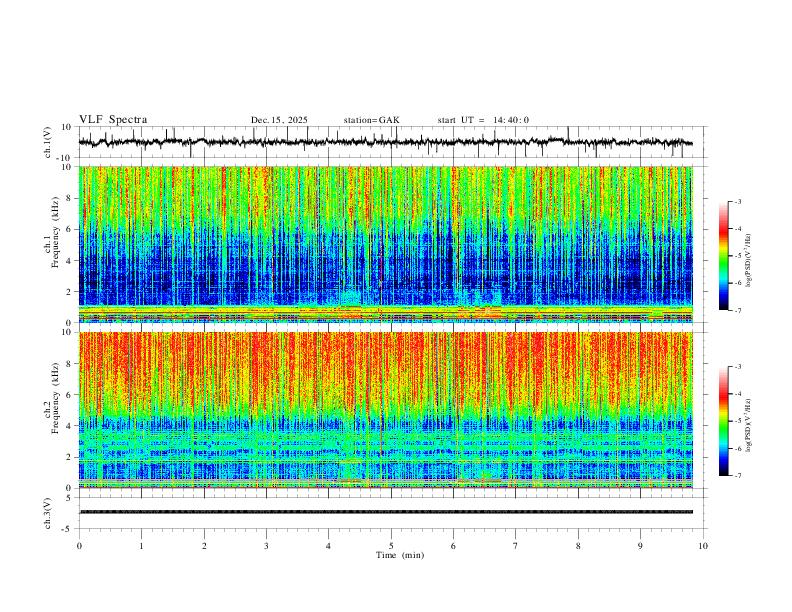
Task: Click the time axis tick label "7"
Action: click(x=516, y=546)
